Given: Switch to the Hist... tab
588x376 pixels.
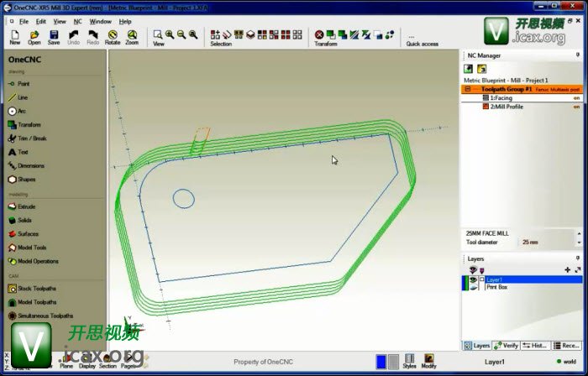Looking at the screenshot, I should 536,345.
